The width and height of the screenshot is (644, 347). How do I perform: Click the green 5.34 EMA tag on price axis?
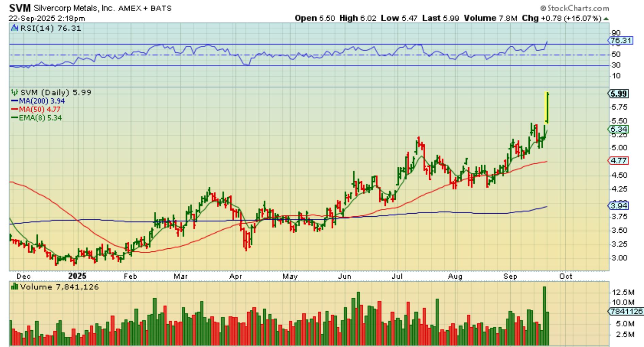click(618, 129)
